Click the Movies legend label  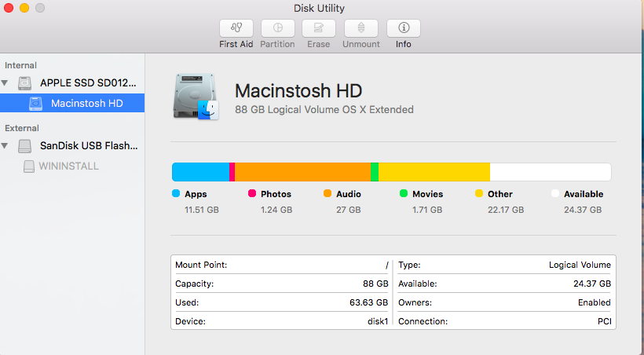coord(428,194)
